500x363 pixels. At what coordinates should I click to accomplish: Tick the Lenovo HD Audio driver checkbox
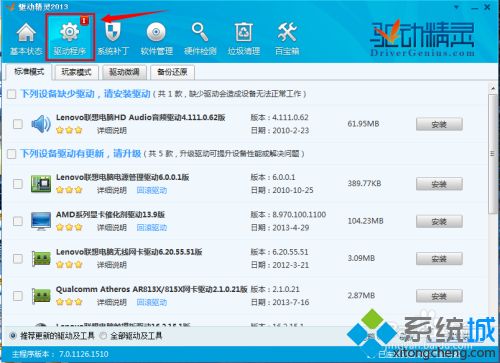pos(18,124)
